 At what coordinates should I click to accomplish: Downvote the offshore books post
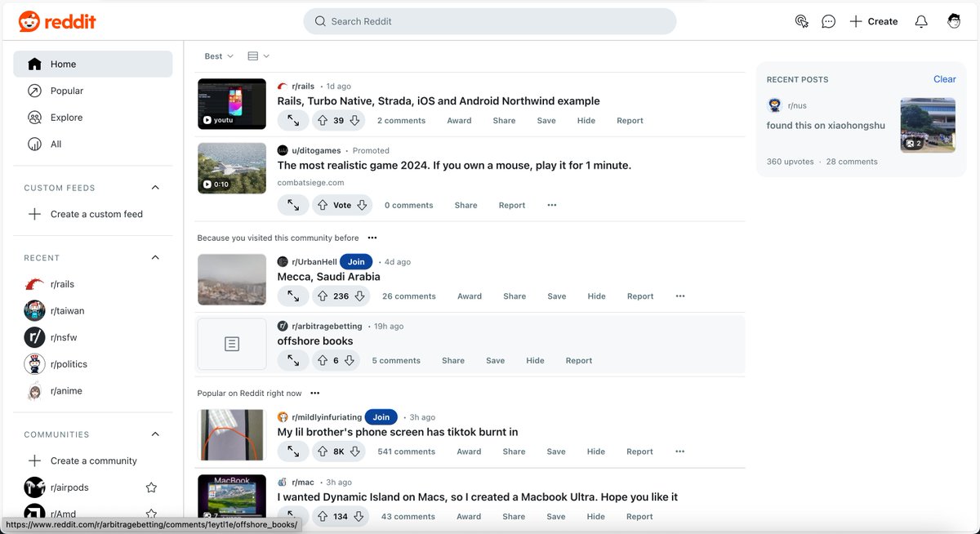[350, 360]
